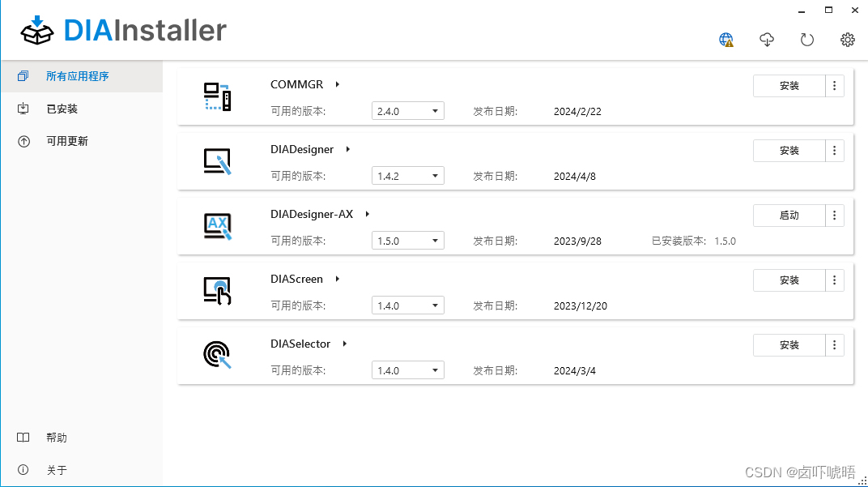The height and width of the screenshot is (487, 868).
Task: Click release date 2024/2/22
Action: tap(577, 111)
